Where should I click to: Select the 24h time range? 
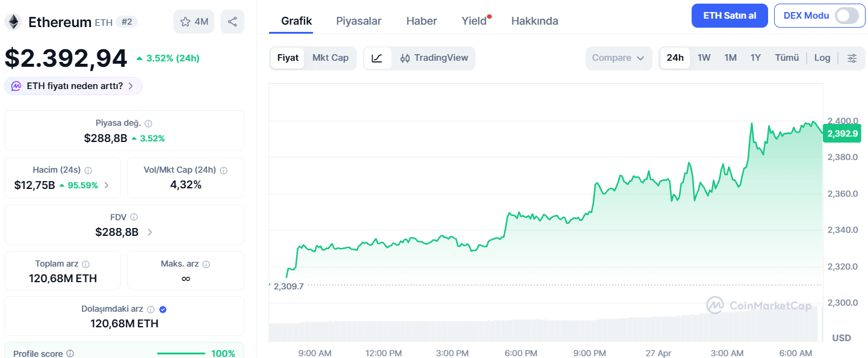pos(675,58)
